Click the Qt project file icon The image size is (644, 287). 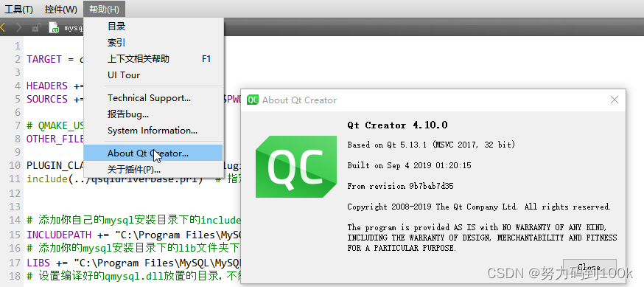pos(54,27)
